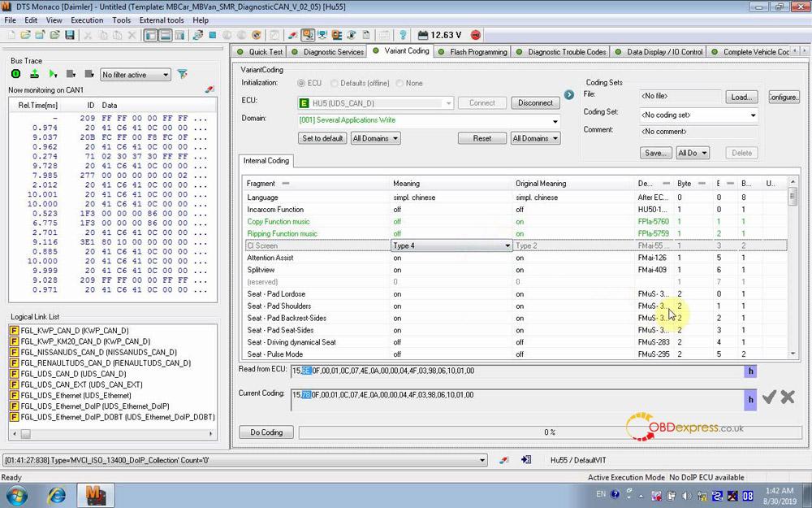Open the File menu
The image size is (812, 508).
coord(10,20)
